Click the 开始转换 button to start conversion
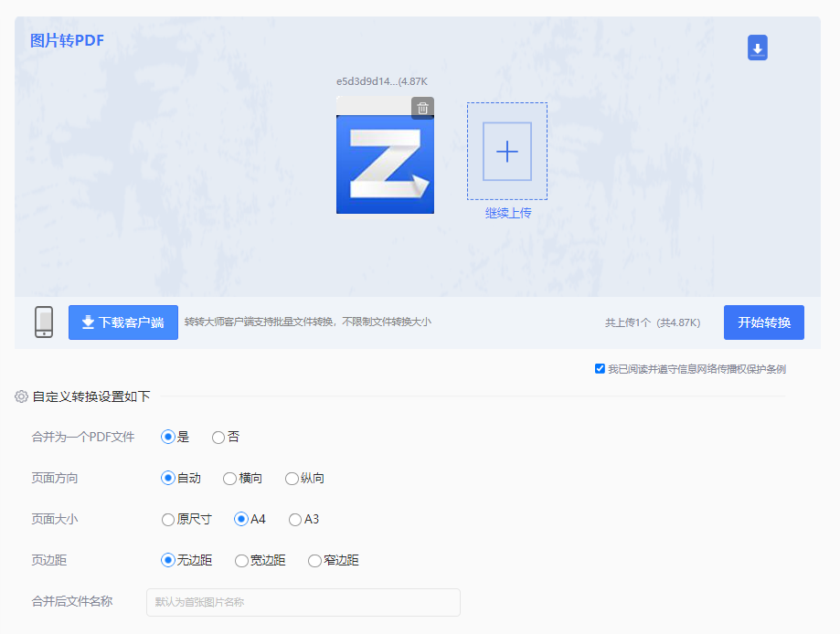This screenshot has height=634, width=840. [x=762, y=322]
